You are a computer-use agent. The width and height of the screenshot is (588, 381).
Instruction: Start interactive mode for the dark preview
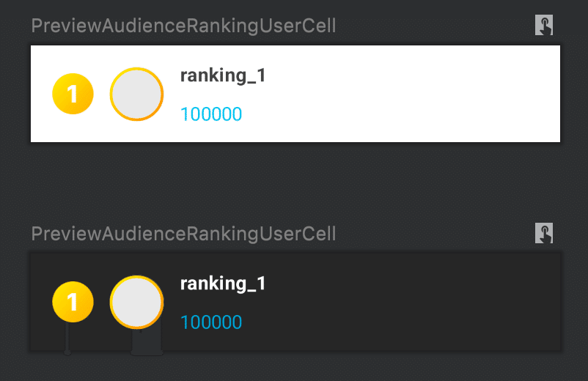click(x=544, y=233)
